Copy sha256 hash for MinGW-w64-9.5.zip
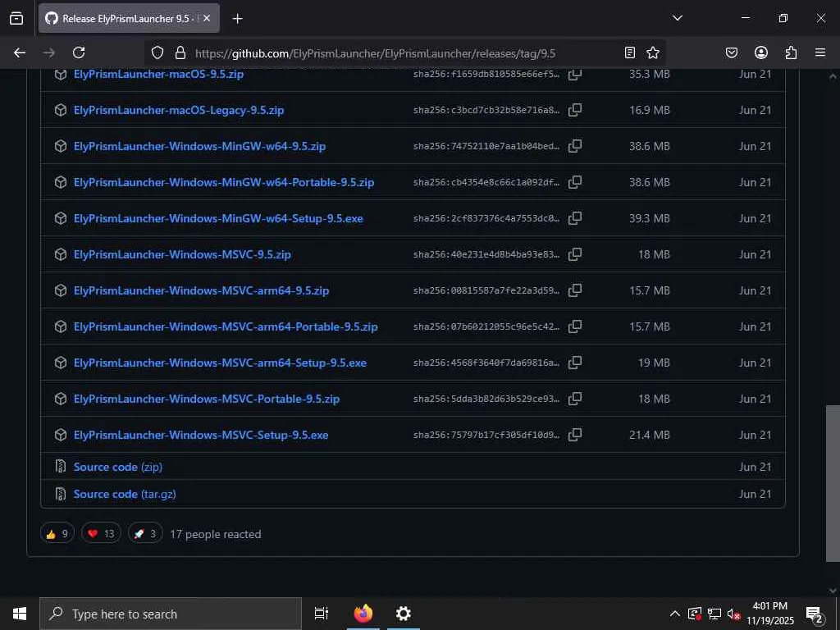The width and height of the screenshot is (840, 630). point(575,146)
